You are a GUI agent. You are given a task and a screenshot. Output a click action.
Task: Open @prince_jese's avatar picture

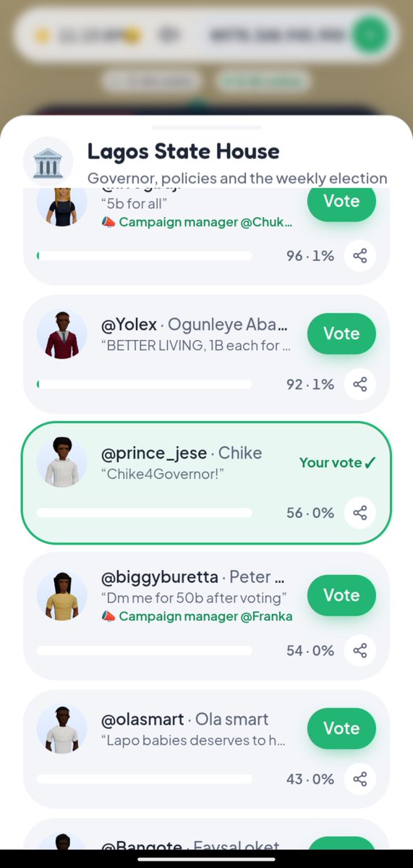click(x=61, y=463)
